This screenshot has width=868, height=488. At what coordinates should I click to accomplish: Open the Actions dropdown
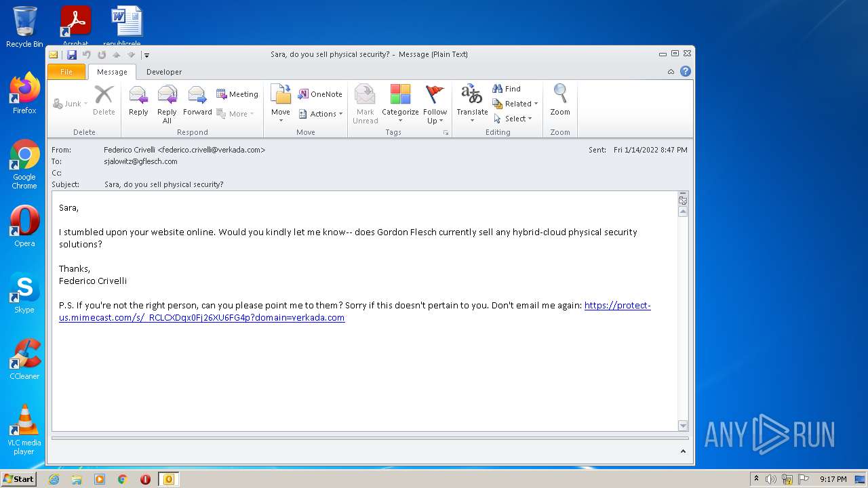tap(321, 114)
